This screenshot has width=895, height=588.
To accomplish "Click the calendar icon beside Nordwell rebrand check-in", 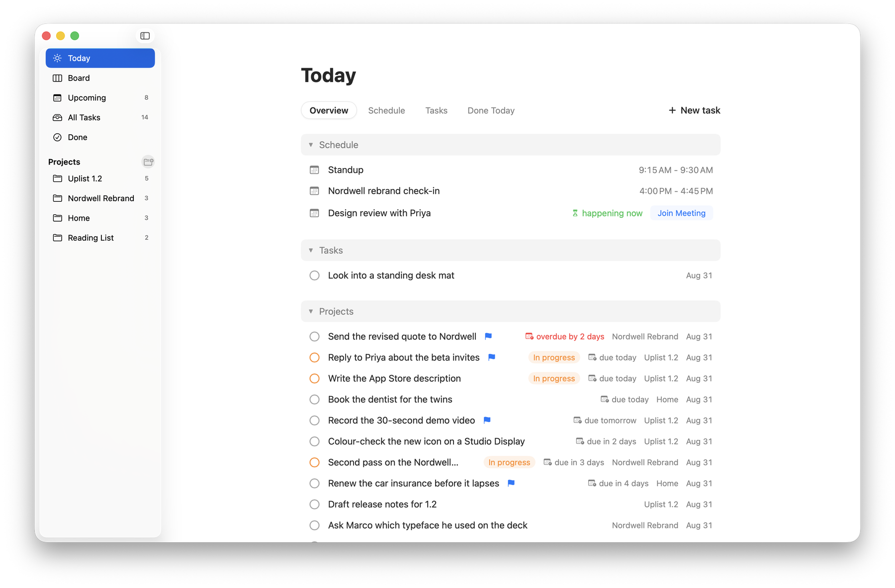I will 314,191.
